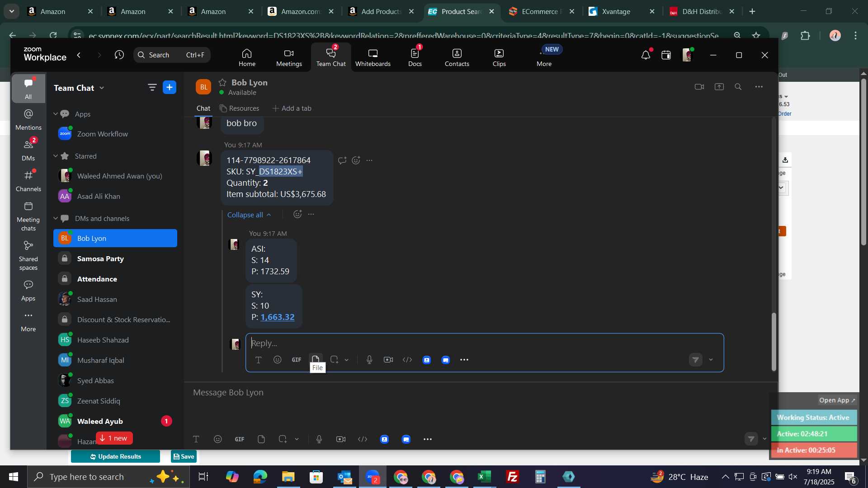
Task: Open Excel from Windows taskbar
Action: 485,477
